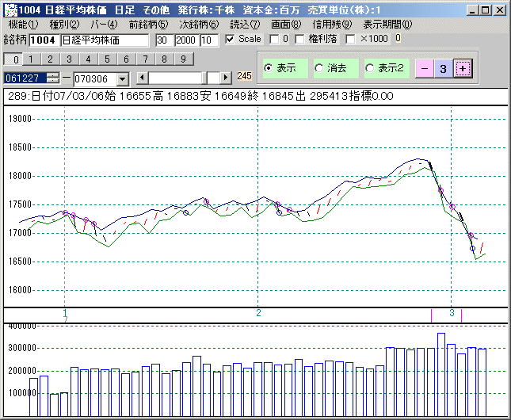Image resolution: width=511 pixels, height=420 pixels.
Task: Select the 表示2 radio button
Action: [369, 69]
